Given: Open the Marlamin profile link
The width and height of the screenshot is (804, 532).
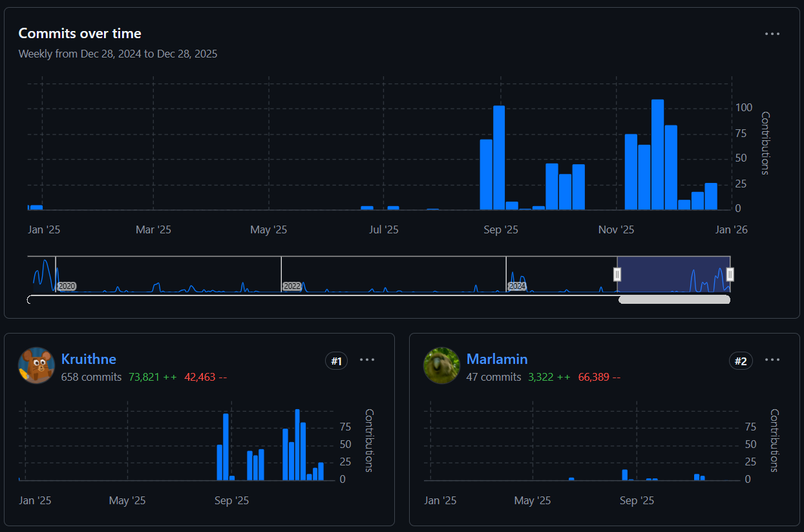Looking at the screenshot, I should [497, 359].
